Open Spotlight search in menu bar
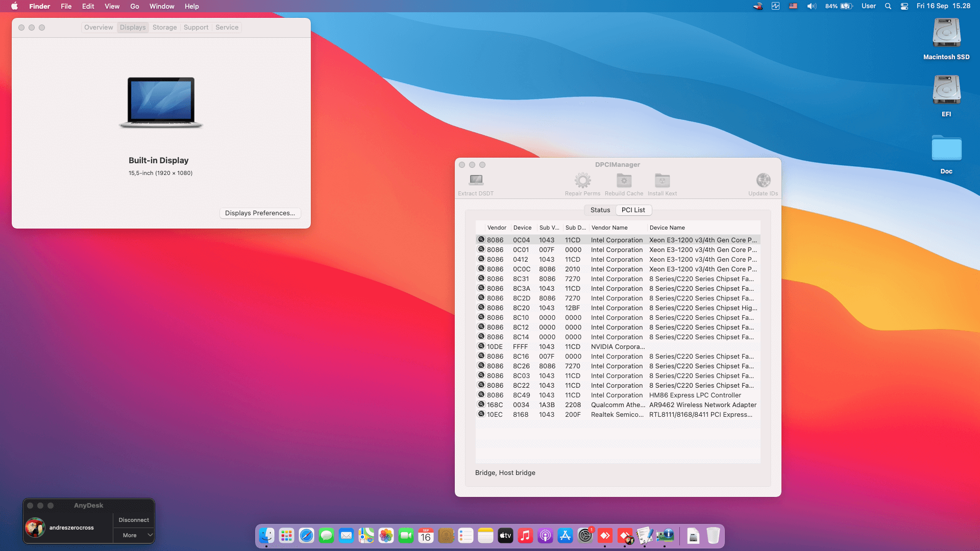 pos(888,6)
